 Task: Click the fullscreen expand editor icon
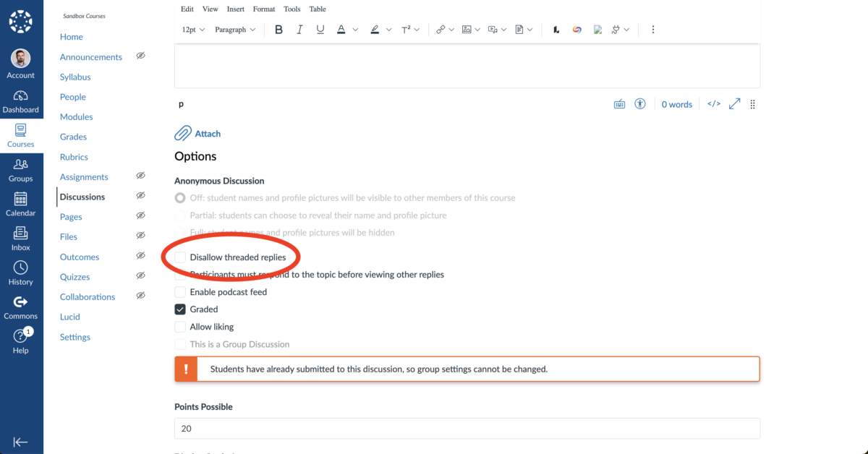[734, 103]
